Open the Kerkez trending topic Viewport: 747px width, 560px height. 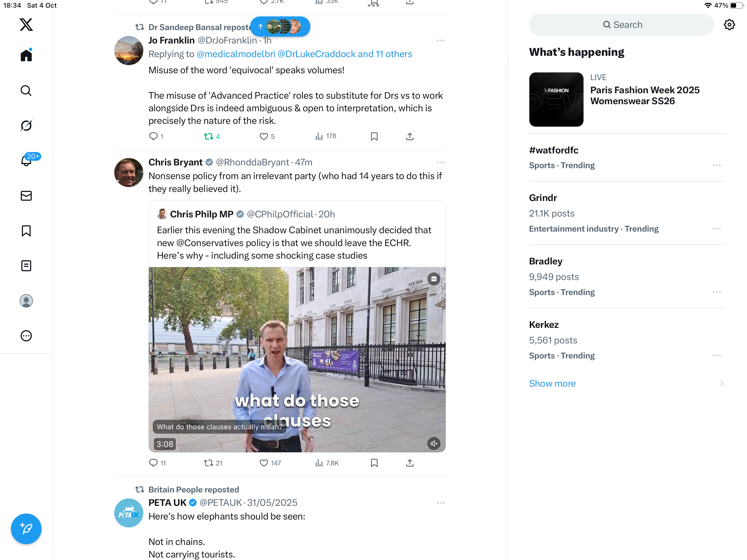point(544,325)
